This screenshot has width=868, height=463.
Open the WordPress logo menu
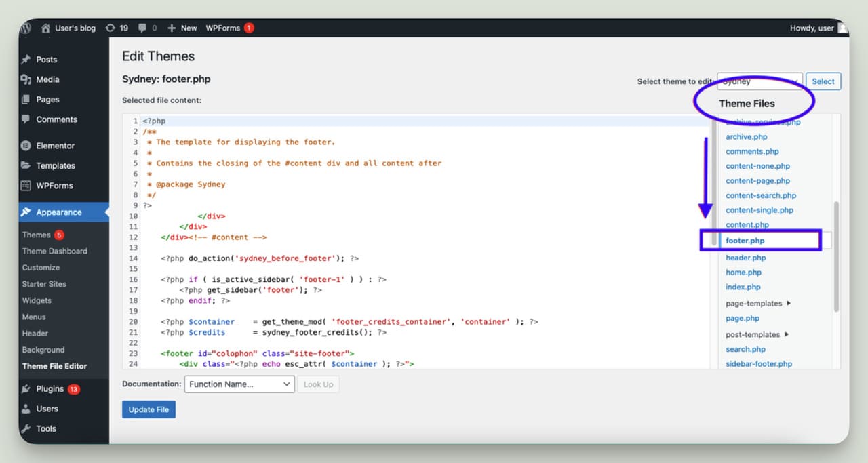[x=26, y=28]
